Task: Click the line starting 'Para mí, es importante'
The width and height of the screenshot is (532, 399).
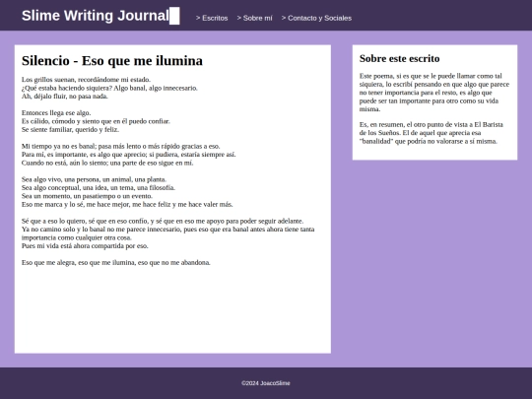Action: click(x=129, y=155)
